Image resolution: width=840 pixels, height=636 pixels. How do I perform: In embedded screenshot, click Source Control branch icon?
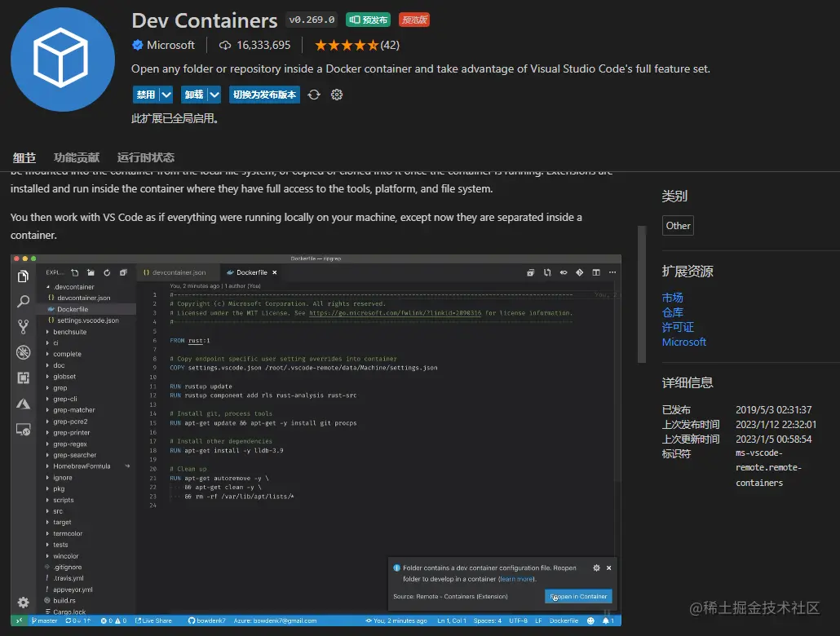point(23,327)
